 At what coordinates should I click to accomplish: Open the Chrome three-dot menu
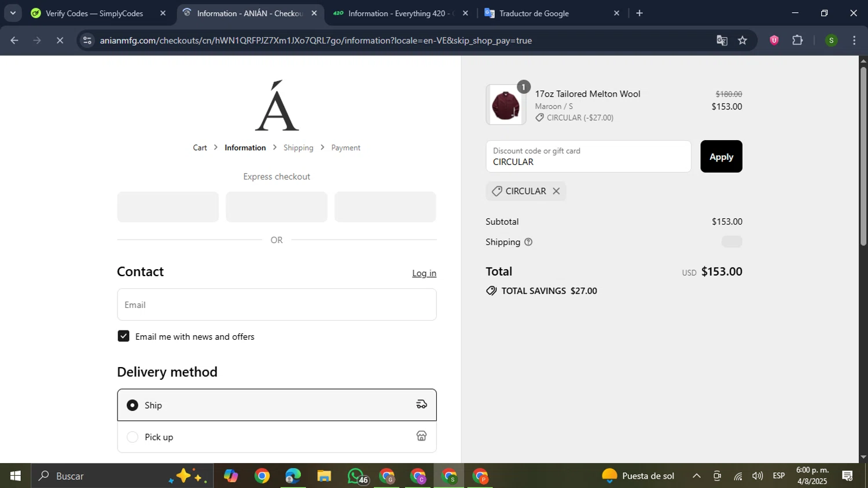tap(854, 41)
